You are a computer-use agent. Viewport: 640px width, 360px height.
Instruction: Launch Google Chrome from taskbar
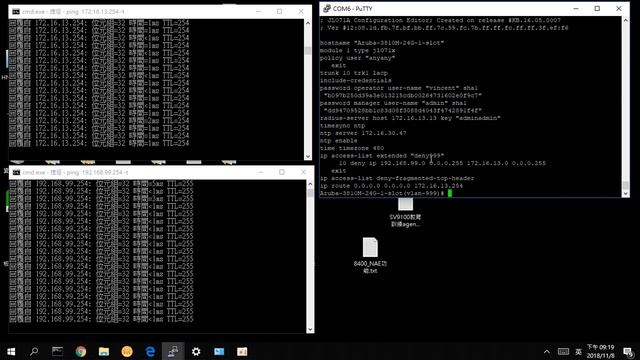[x=81, y=351]
